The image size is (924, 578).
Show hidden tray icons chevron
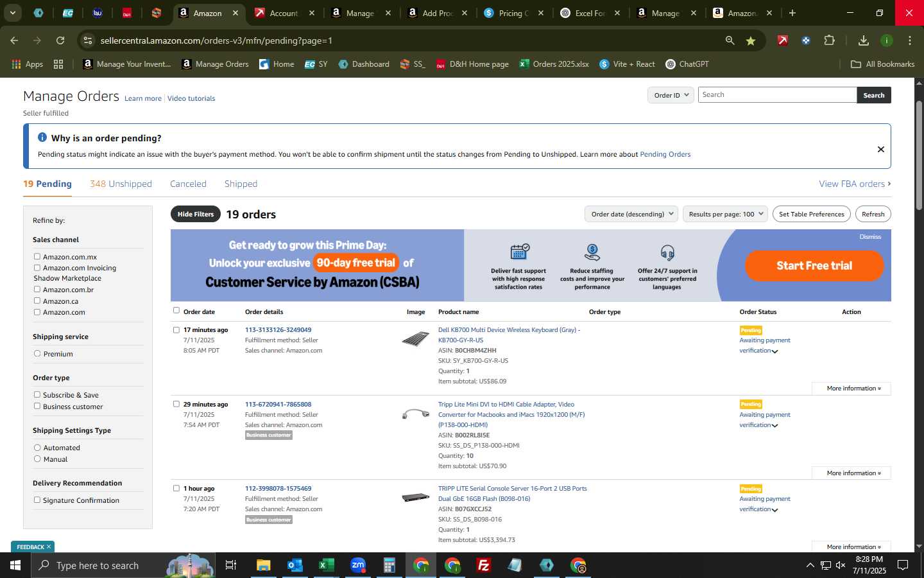(810, 565)
